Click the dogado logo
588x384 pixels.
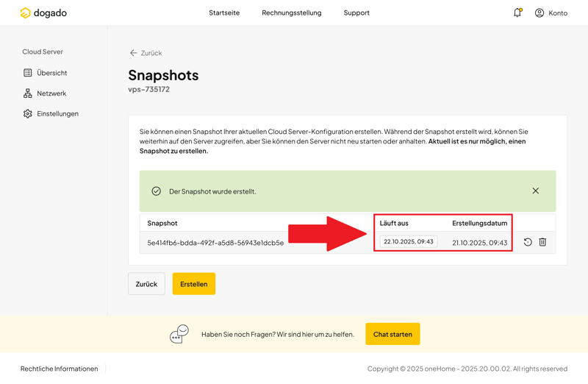coord(43,13)
